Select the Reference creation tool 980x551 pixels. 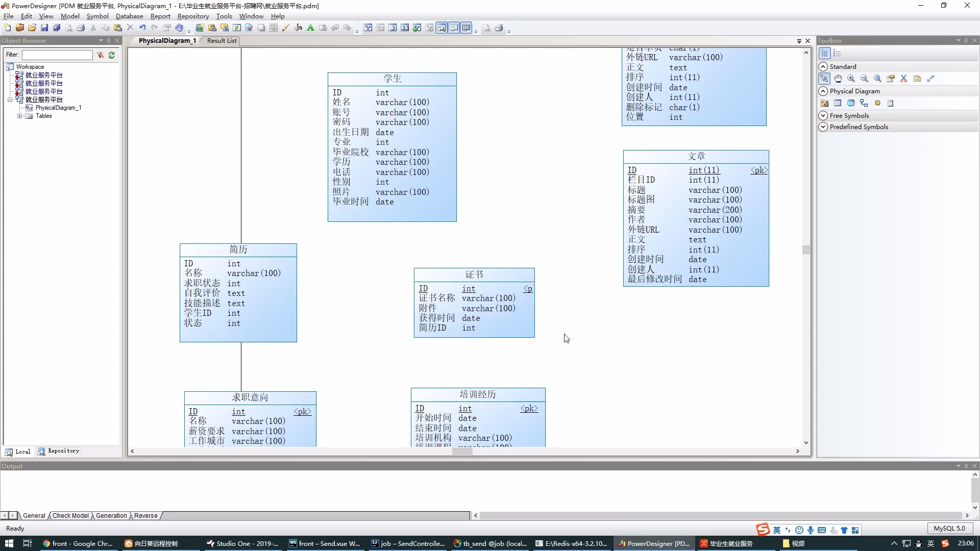(864, 103)
